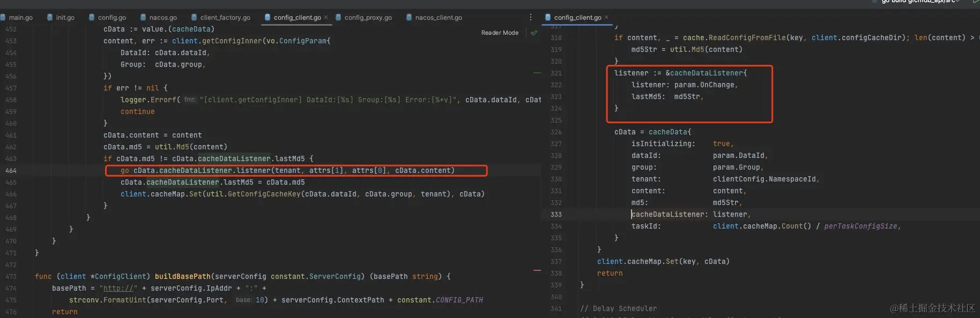Click line number 464 in the gutter
This screenshot has height=318, width=980.
[11, 170]
